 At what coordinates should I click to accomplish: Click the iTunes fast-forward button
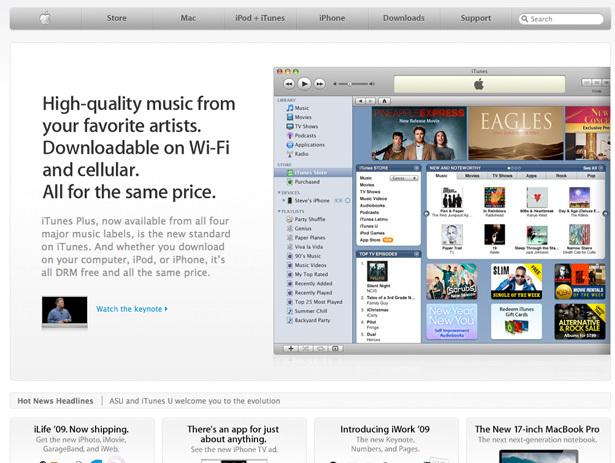[x=320, y=84]
